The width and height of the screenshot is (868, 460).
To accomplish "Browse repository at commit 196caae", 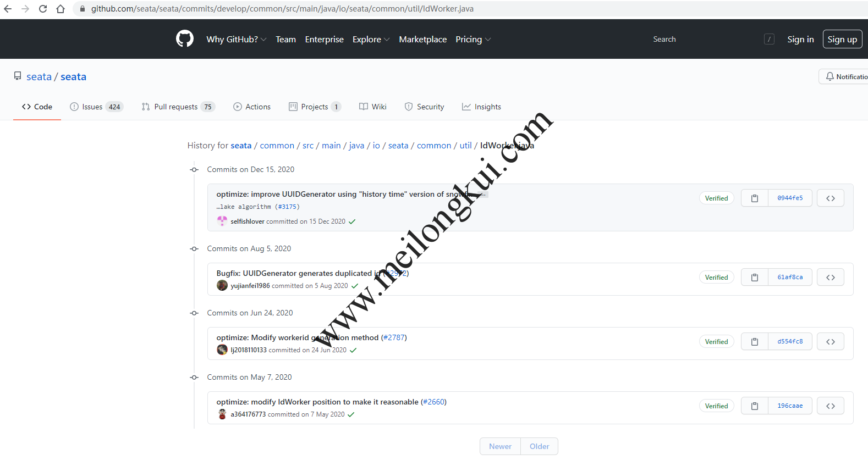I will click(830, 406).
